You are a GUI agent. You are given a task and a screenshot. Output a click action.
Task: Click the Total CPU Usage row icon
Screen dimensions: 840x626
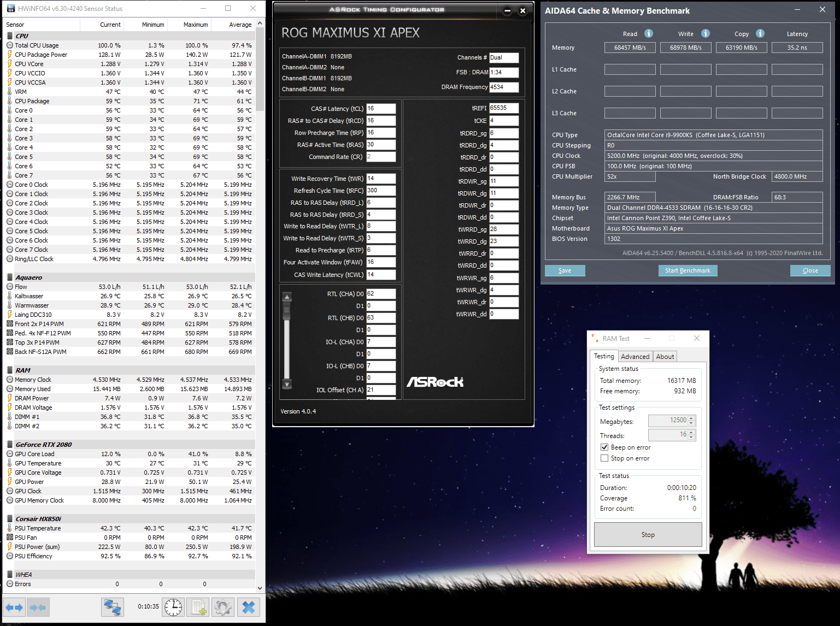[10, 45]
